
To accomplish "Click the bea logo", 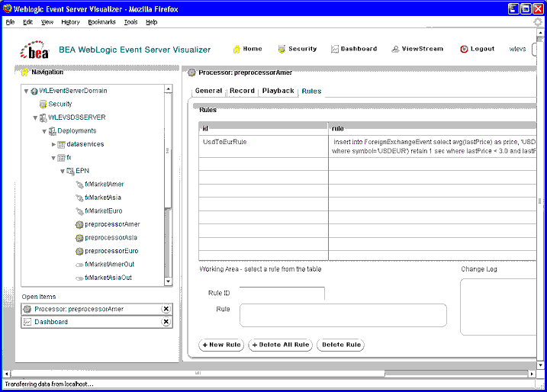I will coord(34,50).
